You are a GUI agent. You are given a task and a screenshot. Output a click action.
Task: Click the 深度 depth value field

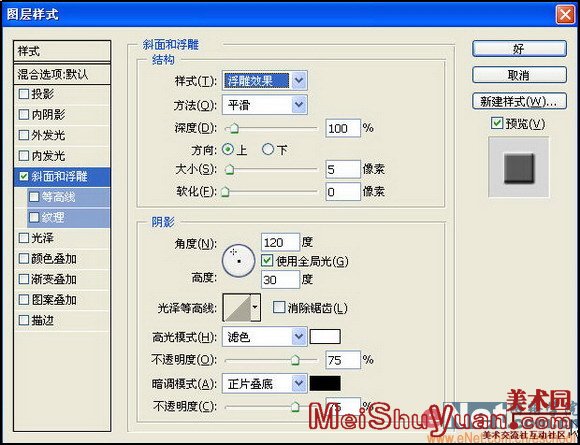(343, 128)
